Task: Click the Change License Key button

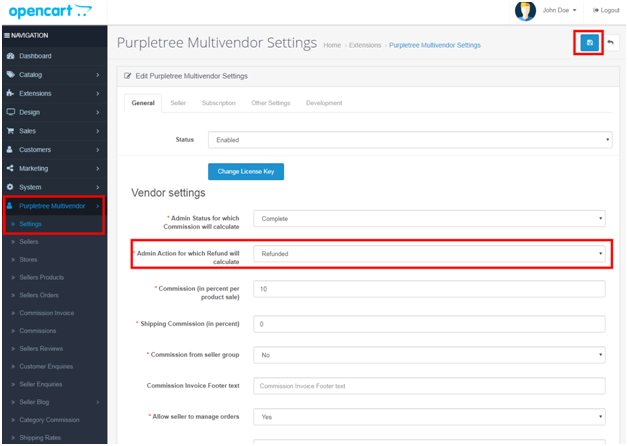Action: point(246,171)
